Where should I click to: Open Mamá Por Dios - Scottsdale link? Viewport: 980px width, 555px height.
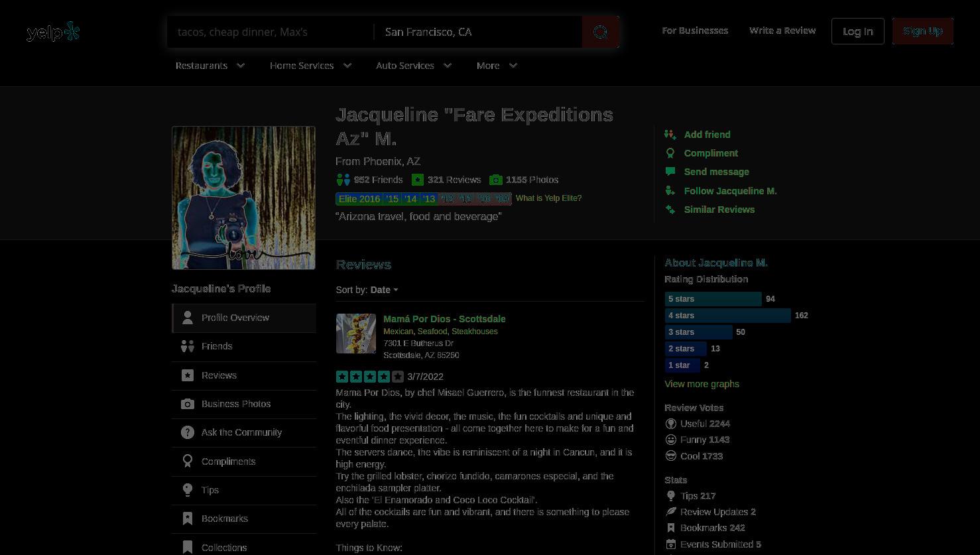444,319
